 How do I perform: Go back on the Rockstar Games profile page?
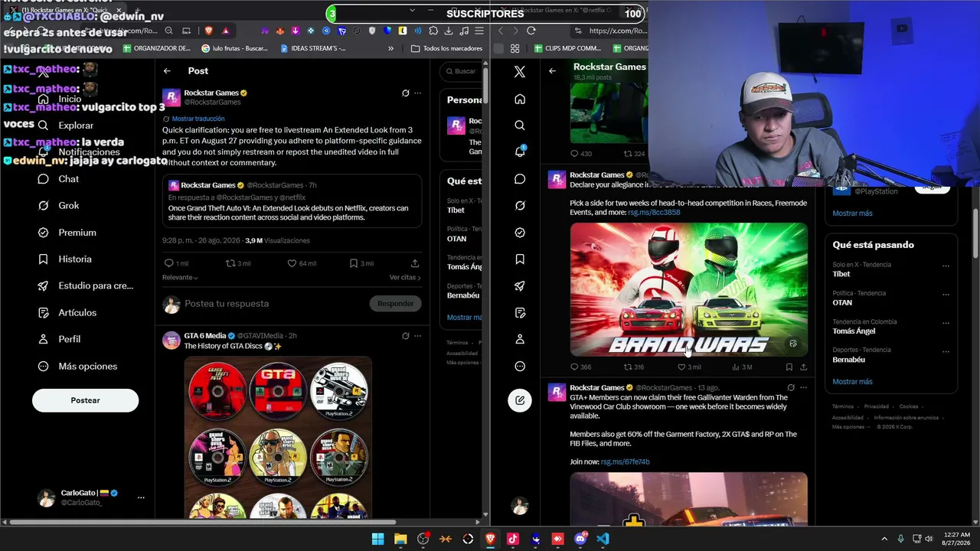552,71
